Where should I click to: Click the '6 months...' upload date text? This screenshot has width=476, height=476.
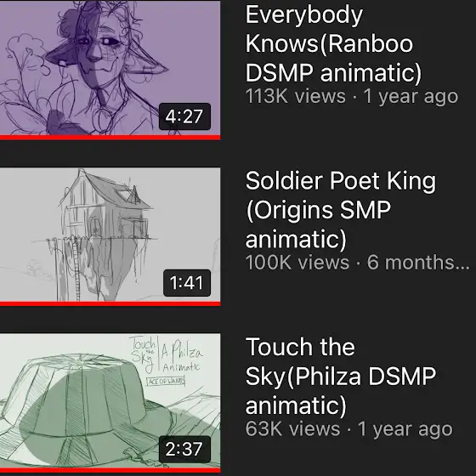click(418, 263)
